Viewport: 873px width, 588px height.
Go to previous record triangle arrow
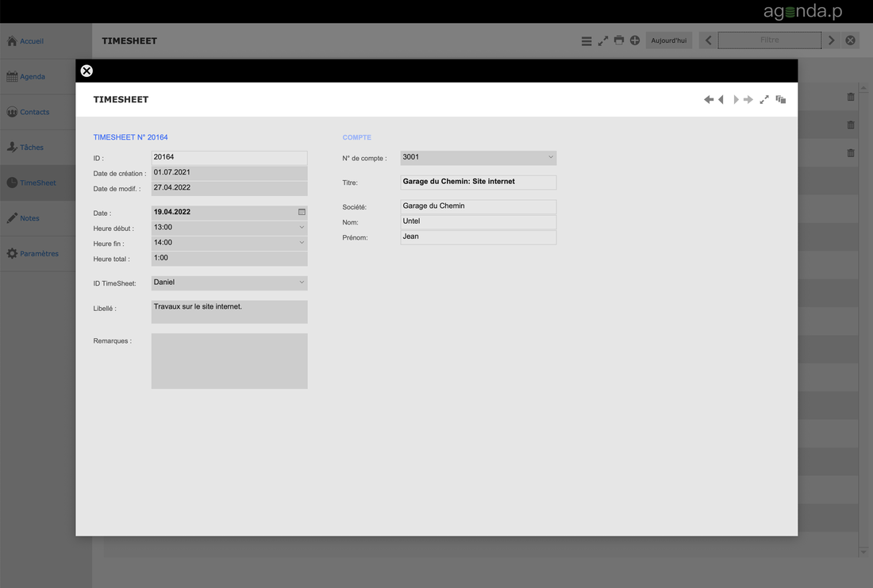pyautogui.click(x=721, y=100)
